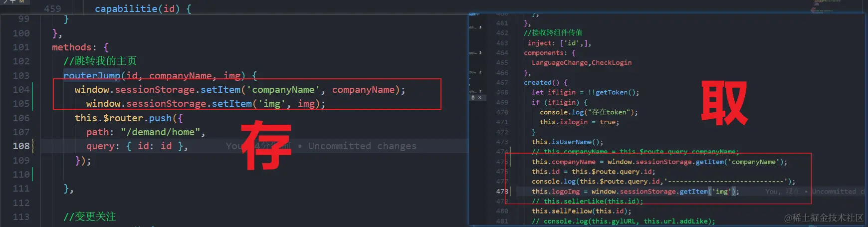The height and width of the screenshot is (227, 868).
Task: Click the 'query: { id: id },' line
Action: tap(137, 146)
